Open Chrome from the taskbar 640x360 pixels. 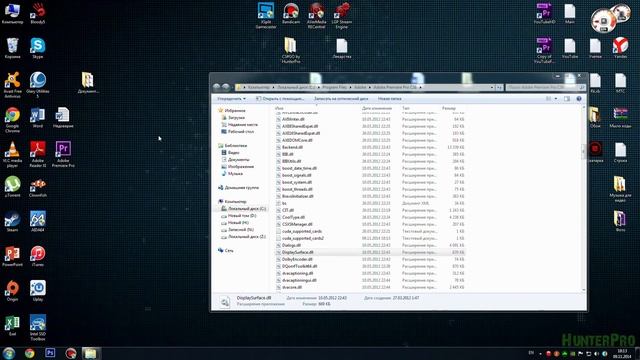(29, 353)
